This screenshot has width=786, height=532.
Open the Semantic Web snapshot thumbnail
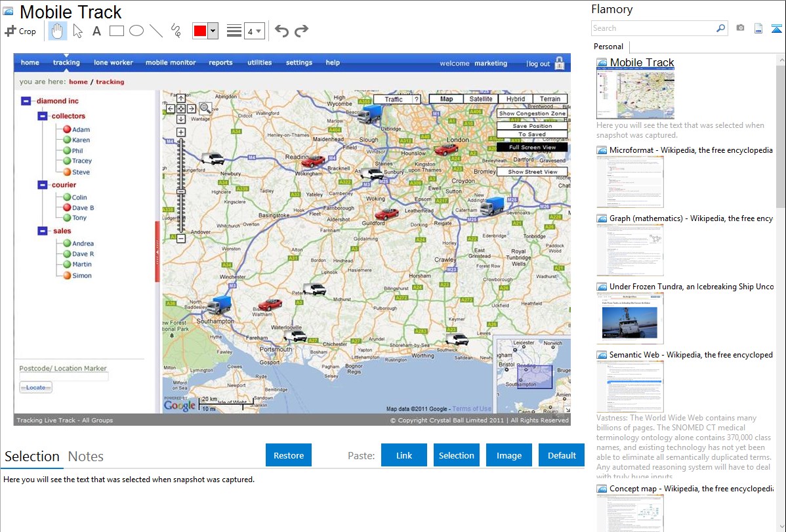click(630, 386)
